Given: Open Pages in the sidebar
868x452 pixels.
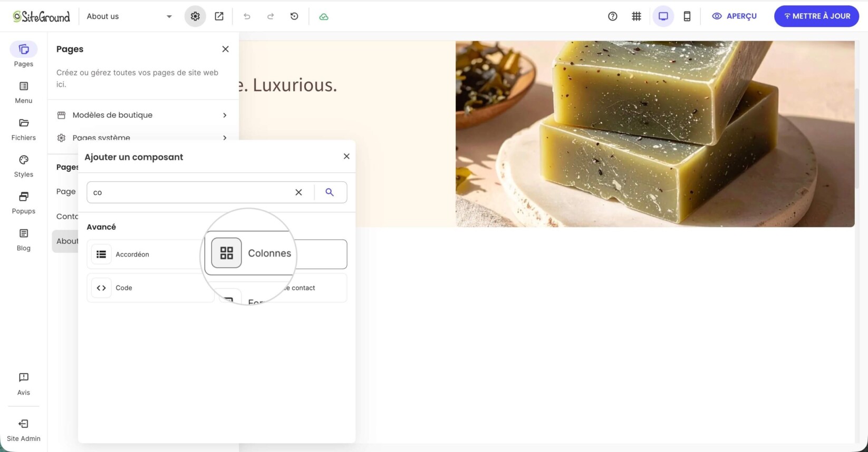Looking at the screenshot, I should (24, 55).
